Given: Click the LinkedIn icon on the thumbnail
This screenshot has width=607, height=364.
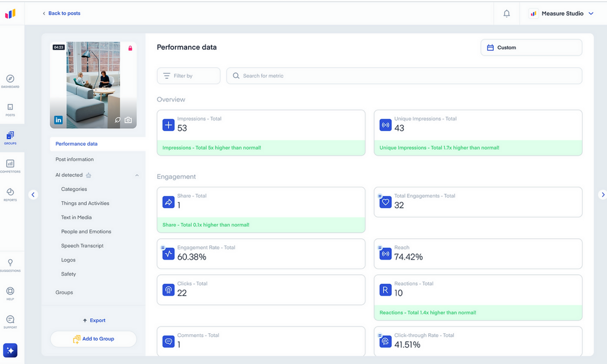Looking at the screenshot, I should [58, 120].
